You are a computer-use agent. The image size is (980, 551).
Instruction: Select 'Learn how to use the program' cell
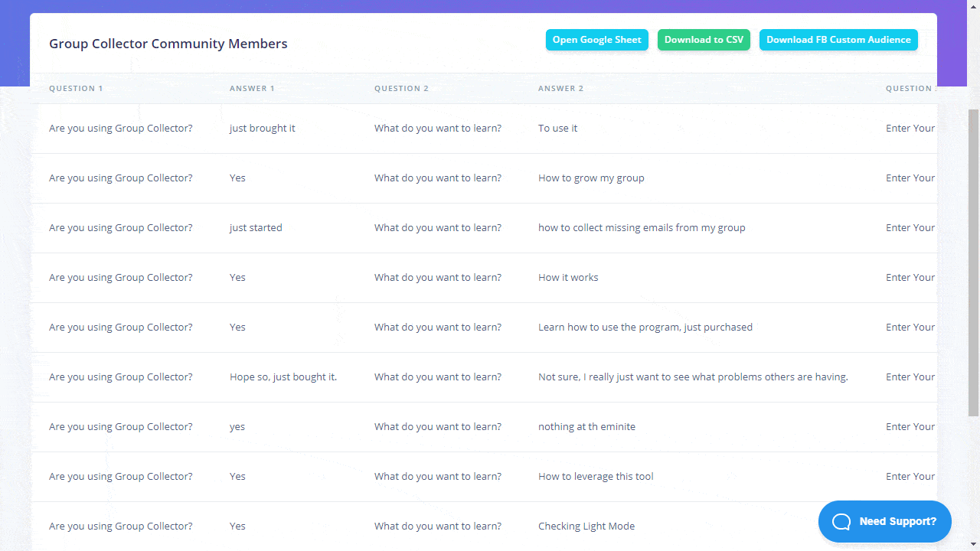coord(645,328)
